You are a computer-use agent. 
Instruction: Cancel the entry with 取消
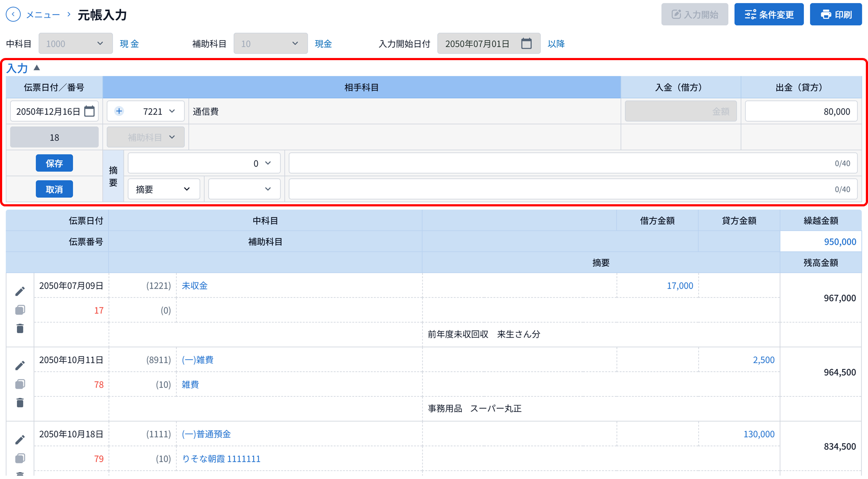coord(54,189)
